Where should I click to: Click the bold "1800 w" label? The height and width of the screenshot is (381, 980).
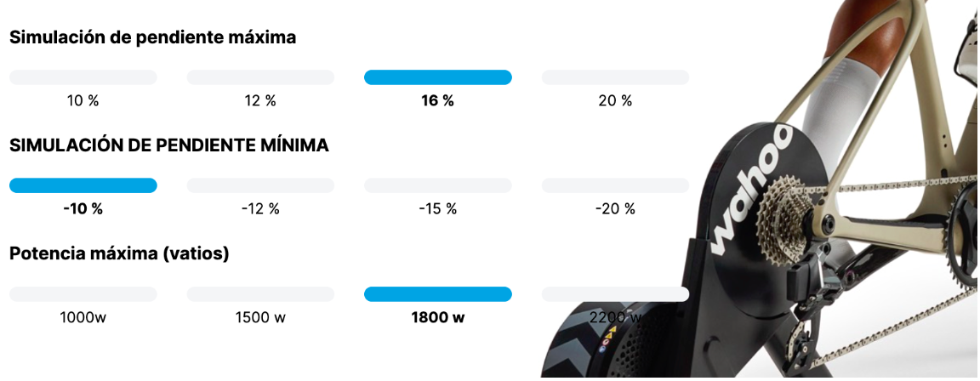point(437,318)
